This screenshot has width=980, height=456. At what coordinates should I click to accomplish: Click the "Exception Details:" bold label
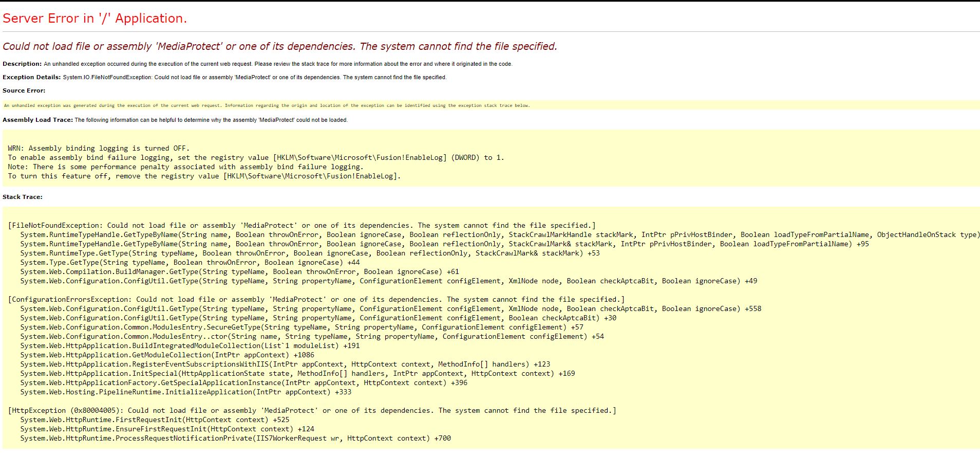(31, 77)
